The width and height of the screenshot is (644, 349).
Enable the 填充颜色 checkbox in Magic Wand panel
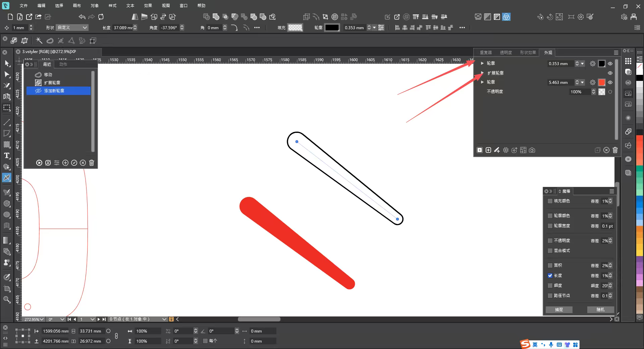(550, 201)
